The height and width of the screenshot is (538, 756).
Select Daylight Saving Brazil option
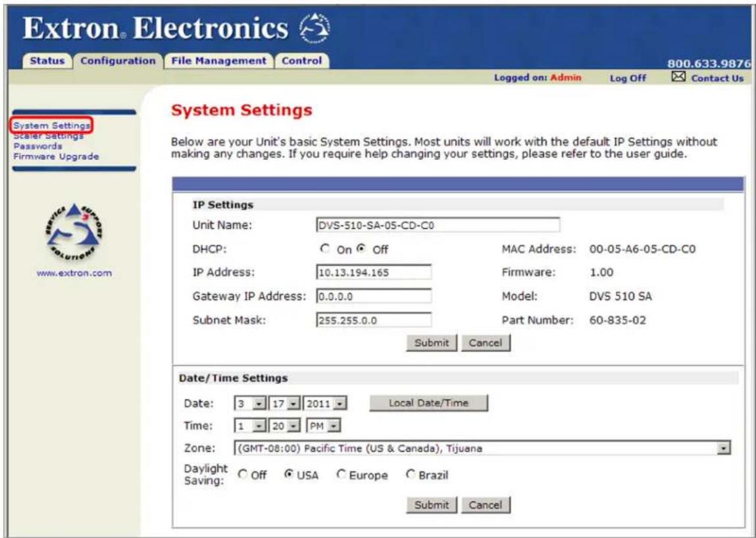coord(411,474)
